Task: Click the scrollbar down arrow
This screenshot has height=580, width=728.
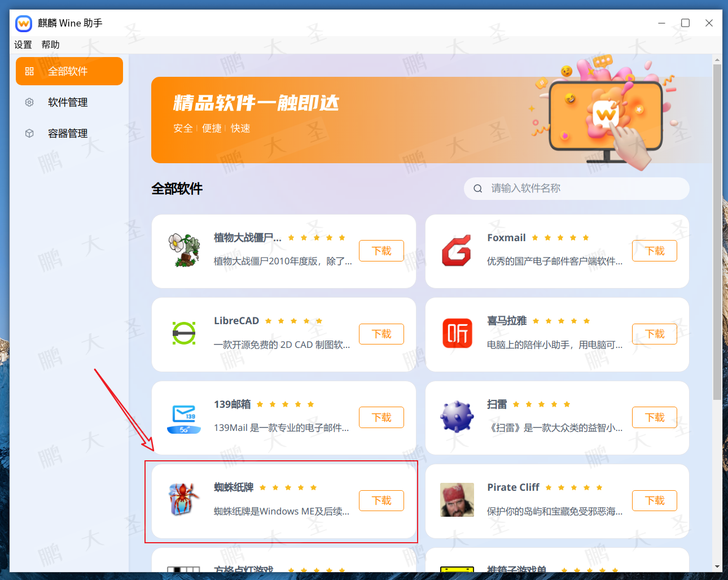Action: point(717,566)
